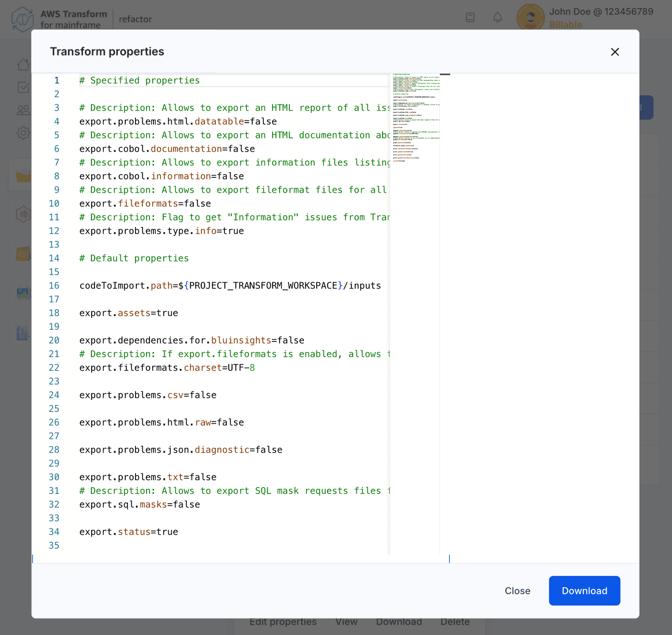Click the AWS Transform logo
The height and width of the screenshot is (635, 672).
(x=22, y=19)
